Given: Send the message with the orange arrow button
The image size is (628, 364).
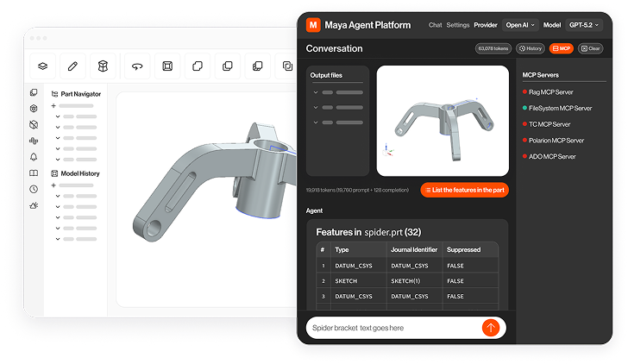Looking at the screenshot, I should (491, 328).
